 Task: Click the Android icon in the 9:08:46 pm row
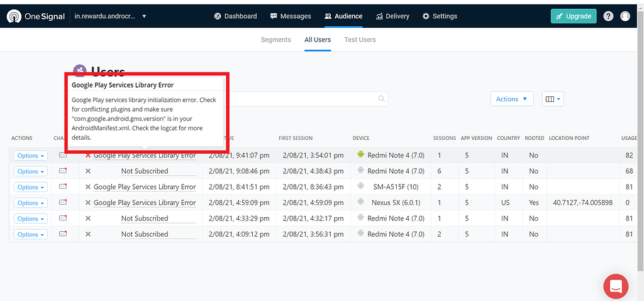coord(360,170)
